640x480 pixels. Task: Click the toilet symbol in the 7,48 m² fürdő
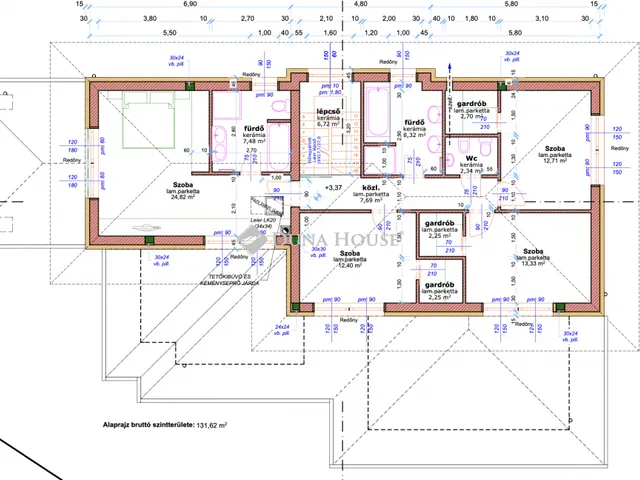coord(280,107)
